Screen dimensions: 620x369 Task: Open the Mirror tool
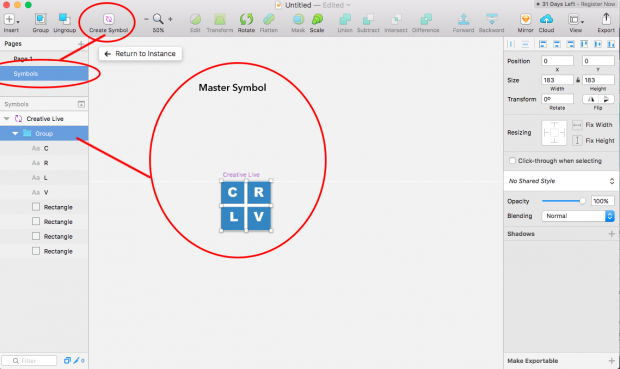pyautogui.click(x=525, y=19)
